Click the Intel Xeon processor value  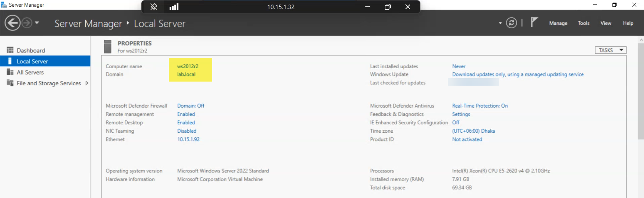click(x=501, y=171)
